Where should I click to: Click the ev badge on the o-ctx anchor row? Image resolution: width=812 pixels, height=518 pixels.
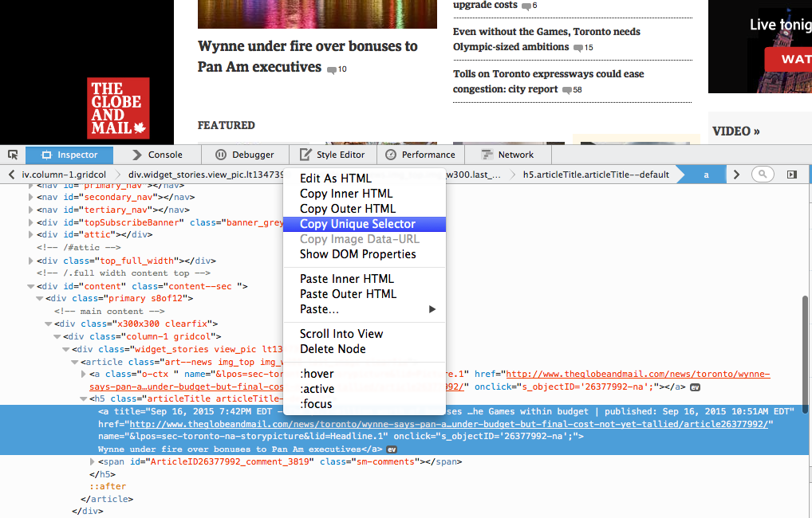tap(695, 387)
